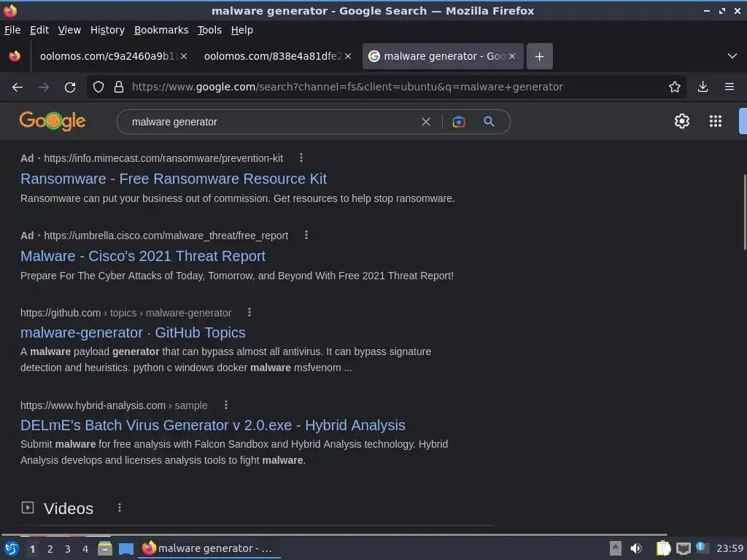Open the Edit menu

coord(39,30)
